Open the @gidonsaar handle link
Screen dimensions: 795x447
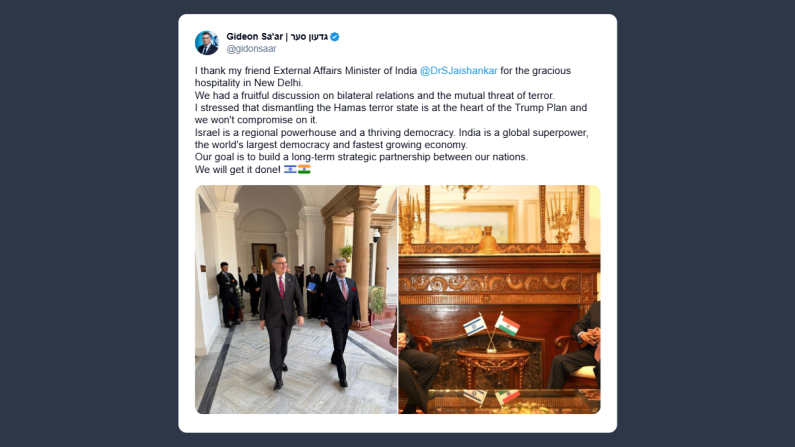tap(251, 49)
